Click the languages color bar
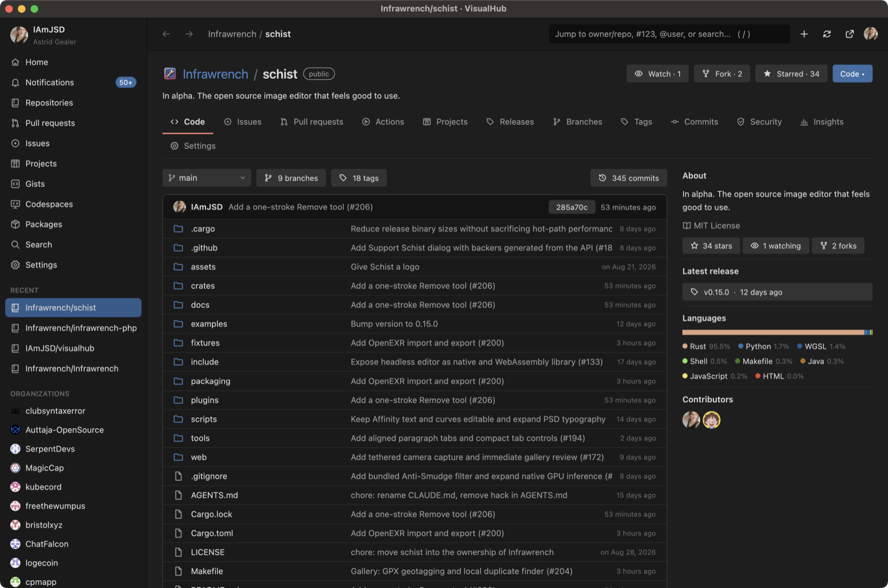888x588 pixels. click(777, 332)
